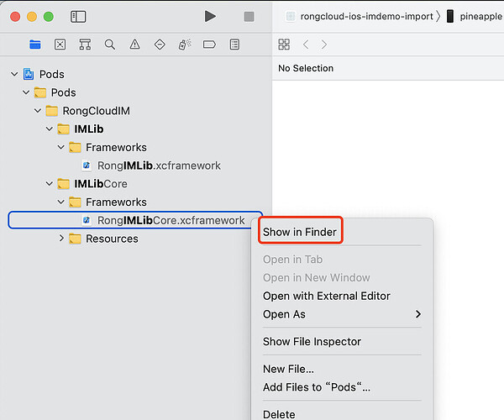Collapse the top-level Pods project
The width and height of the screenshot is (504, 420).
click(14, 74)
